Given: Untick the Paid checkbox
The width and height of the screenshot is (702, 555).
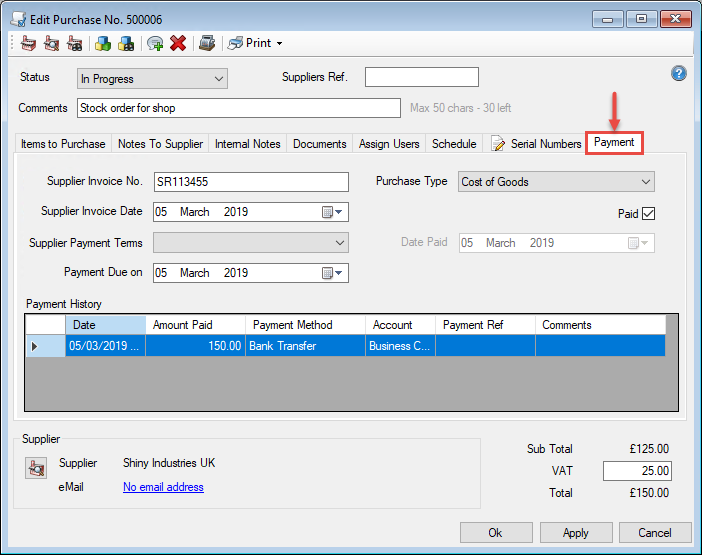Looking at the screenshot, I should [648, 213].
